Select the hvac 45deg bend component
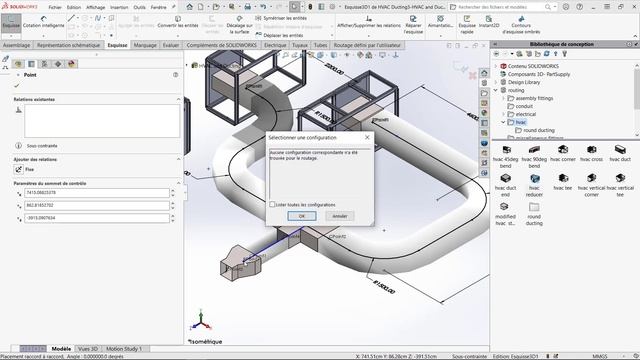This screenshot has width=640, height=360. [506, 156]
